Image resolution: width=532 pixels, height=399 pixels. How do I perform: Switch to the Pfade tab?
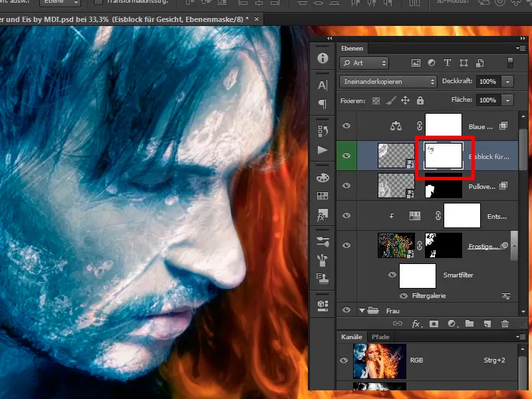point(380,337)
